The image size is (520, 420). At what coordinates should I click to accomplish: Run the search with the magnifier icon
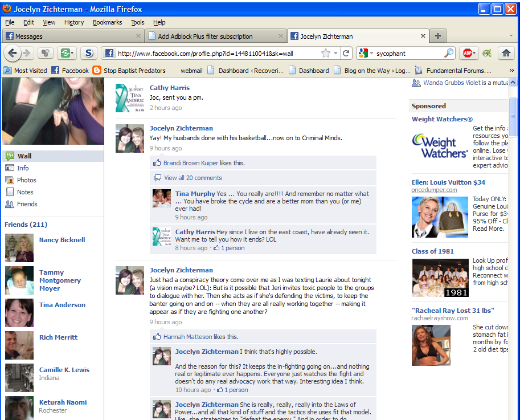pos(448,53)
